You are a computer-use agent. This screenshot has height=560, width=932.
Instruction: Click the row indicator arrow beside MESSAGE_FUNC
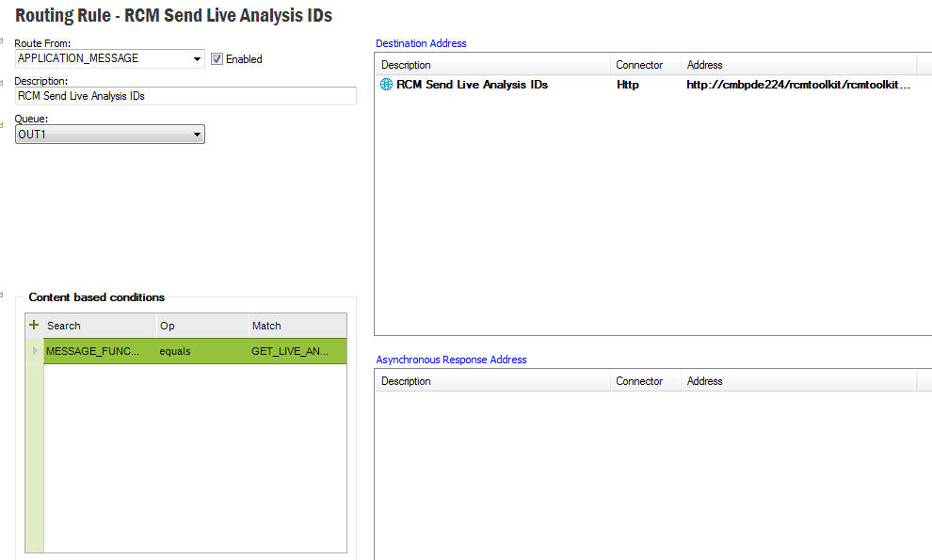tap(35, 351)
